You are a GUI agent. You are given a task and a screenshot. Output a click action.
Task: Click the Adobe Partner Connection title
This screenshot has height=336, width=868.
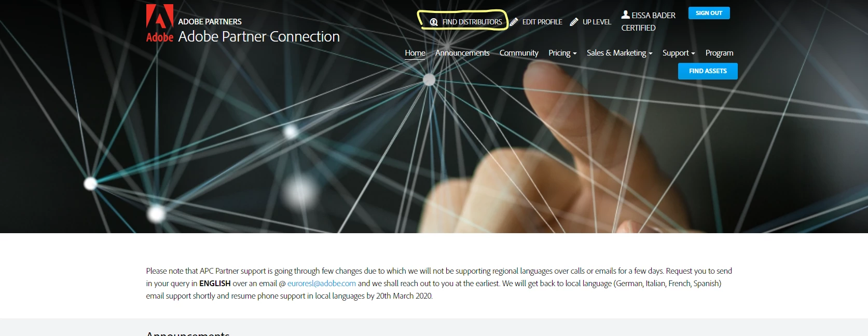coord(259,37)
